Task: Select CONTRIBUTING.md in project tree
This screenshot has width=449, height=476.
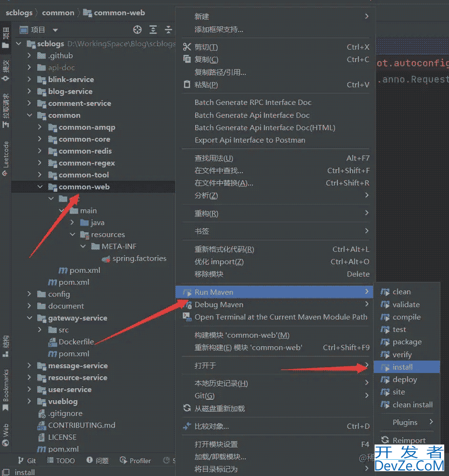Action: coord(82,425)
